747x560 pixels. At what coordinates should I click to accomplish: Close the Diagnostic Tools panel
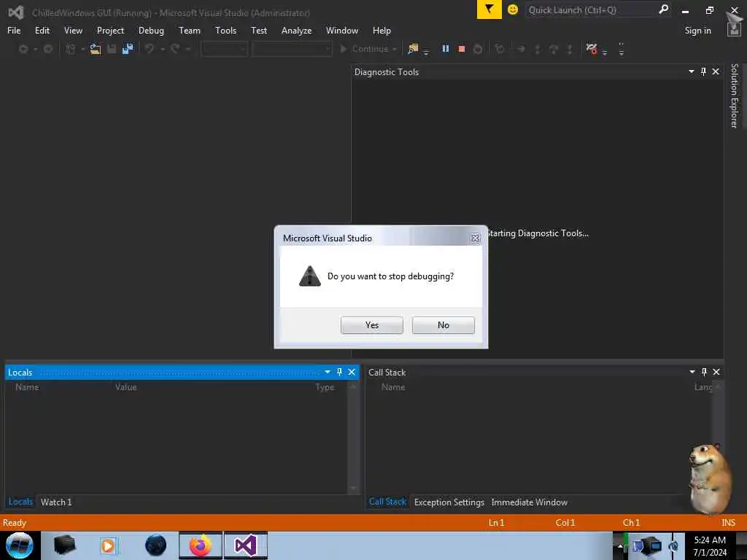[716, 71]
